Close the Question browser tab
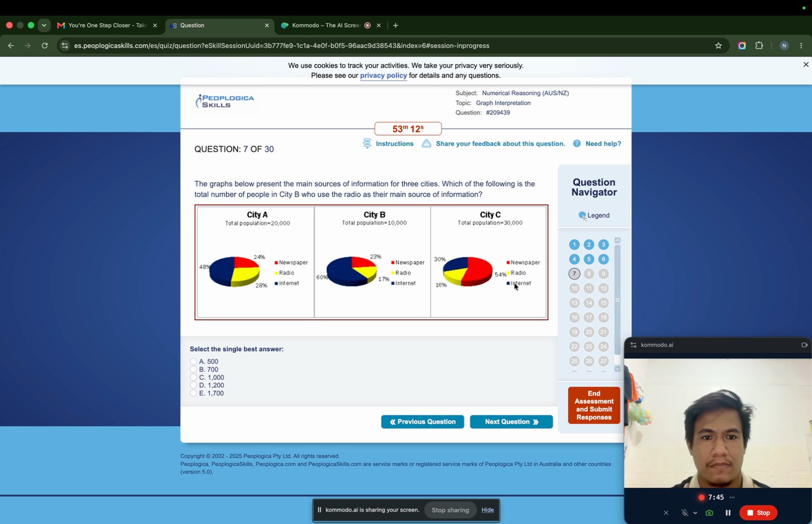The image size is (812, 524). (x=266, y=25)
